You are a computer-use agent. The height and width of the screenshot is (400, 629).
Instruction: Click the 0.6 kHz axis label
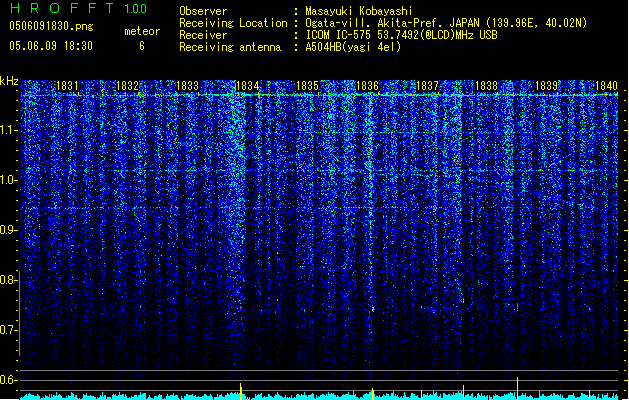[8, 380]
